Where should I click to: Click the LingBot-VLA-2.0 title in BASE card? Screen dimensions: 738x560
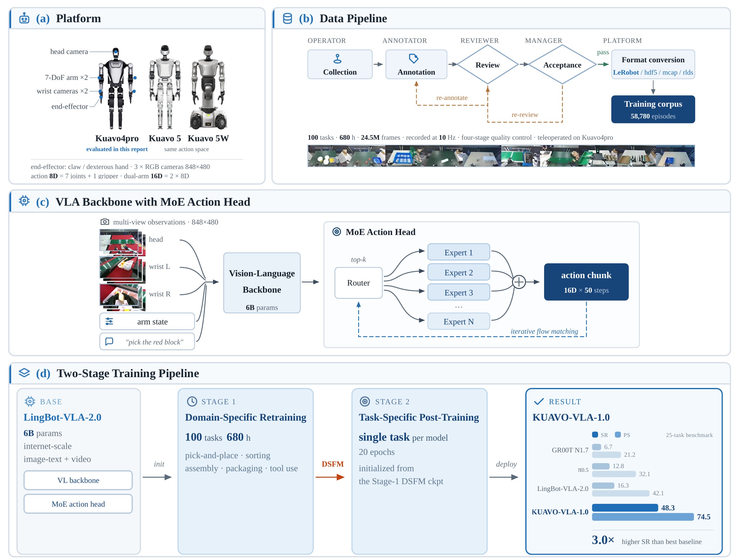(62, 417)
